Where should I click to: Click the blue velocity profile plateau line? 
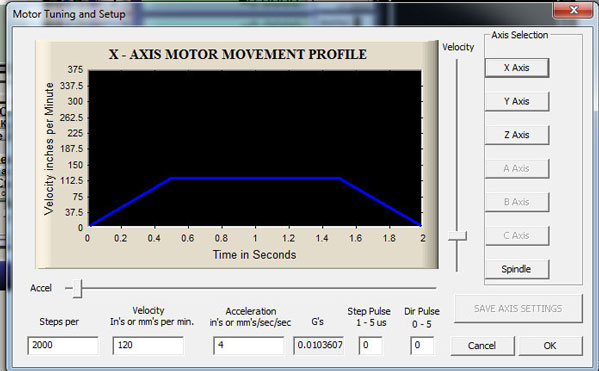[255, 178]
